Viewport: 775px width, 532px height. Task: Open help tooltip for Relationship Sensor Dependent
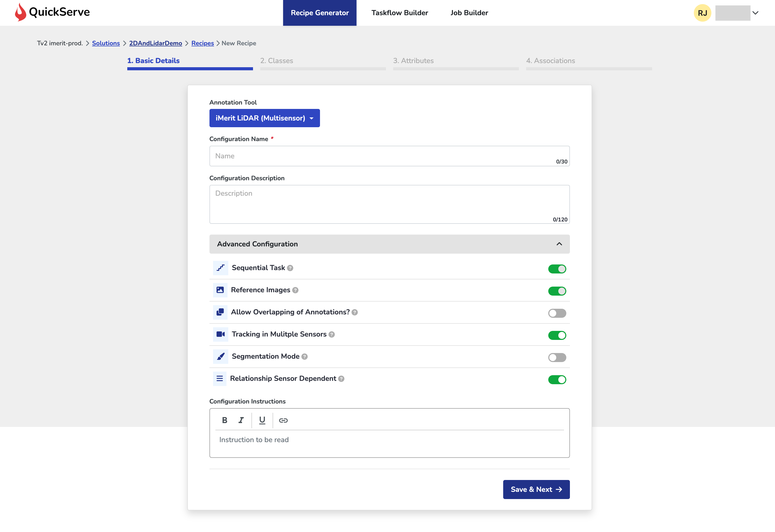pyautogui.click(x=341, y=379)
